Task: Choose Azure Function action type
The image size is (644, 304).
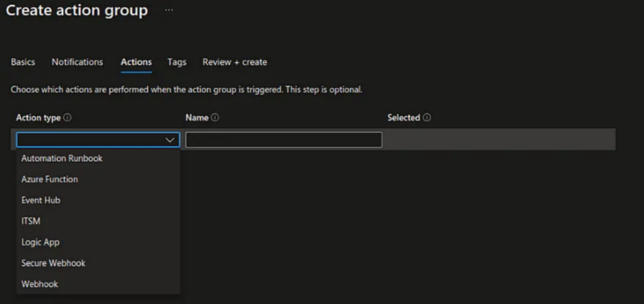Action: [50, 179]
